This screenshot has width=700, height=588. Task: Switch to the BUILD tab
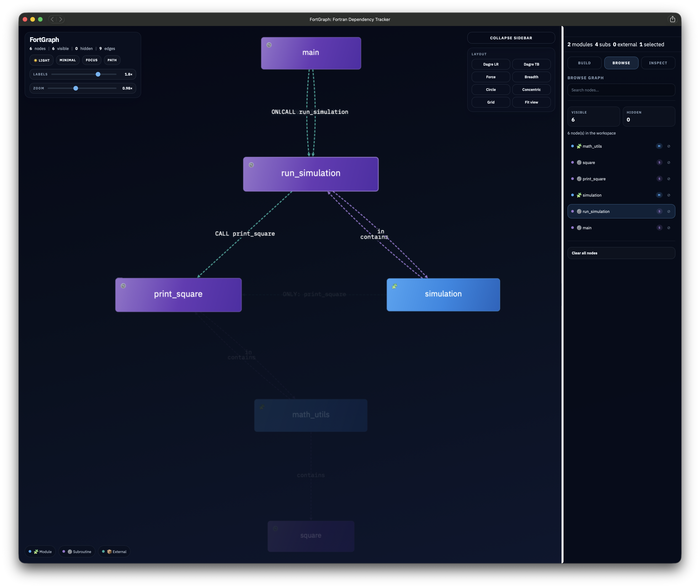pos(584,63)
